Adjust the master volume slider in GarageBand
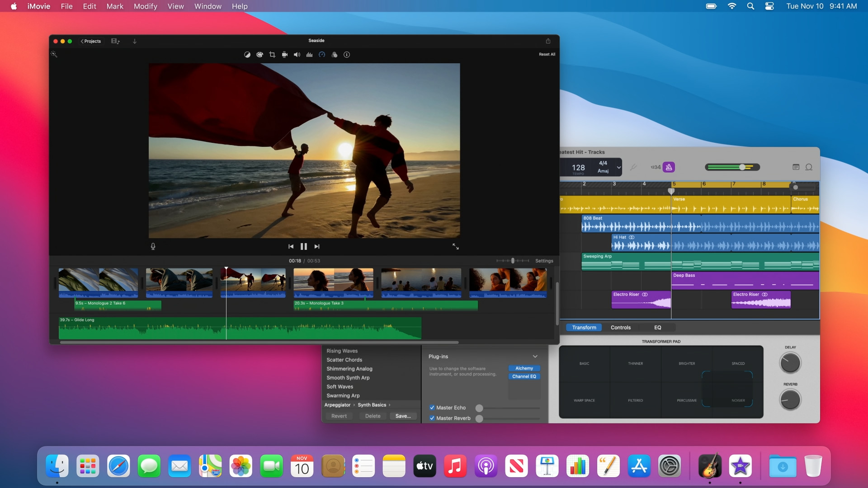The width and height of the screenshot is (868, 488). (x=741, y=167)
